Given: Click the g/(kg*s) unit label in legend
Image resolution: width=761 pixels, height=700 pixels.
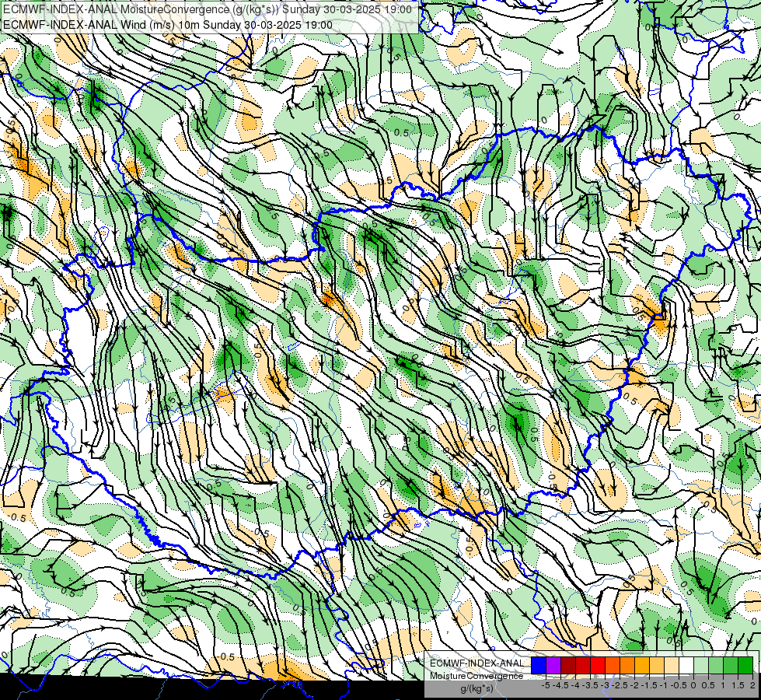Looking at the screenshot, I should 477,689.
